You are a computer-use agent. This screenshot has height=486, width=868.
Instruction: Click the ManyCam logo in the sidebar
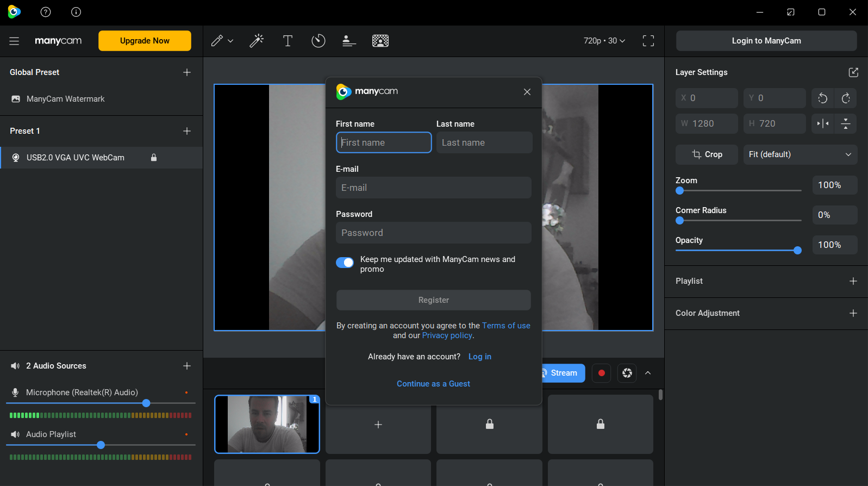(x=58, y=41)
